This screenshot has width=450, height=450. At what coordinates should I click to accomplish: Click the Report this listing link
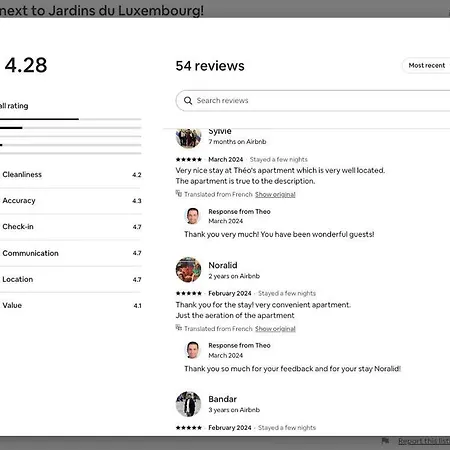click(x=424, y=441)
